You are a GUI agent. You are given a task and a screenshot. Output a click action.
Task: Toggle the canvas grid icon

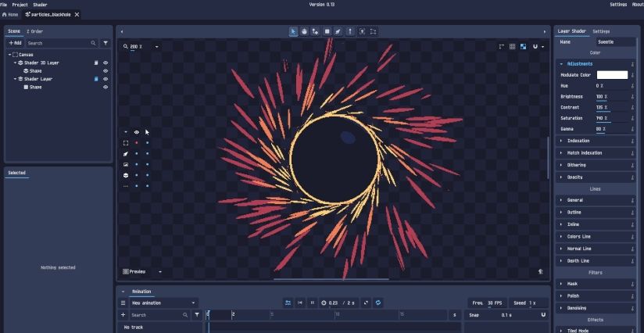point(512,47)
